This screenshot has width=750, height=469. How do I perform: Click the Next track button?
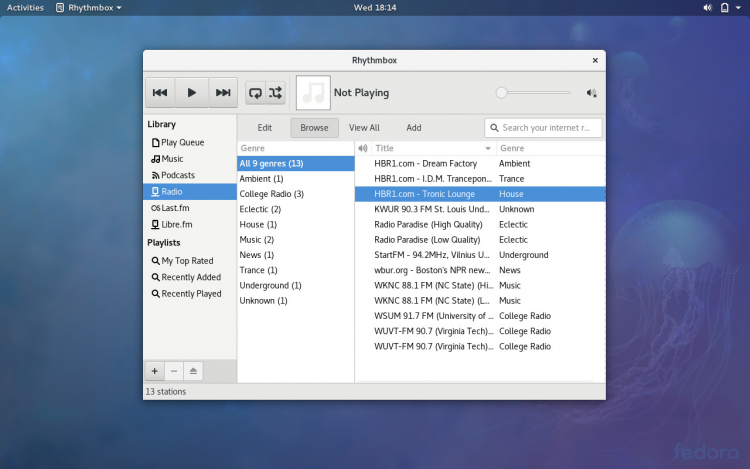222,93
